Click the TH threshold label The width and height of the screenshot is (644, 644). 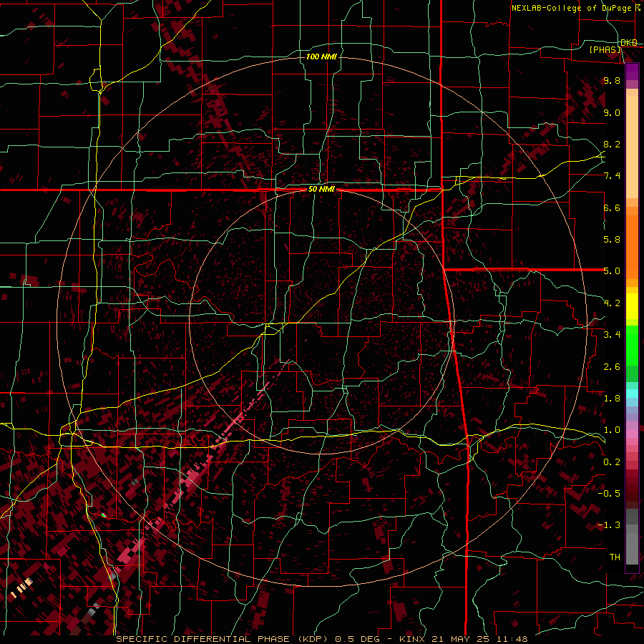click(x=615, y=557)
